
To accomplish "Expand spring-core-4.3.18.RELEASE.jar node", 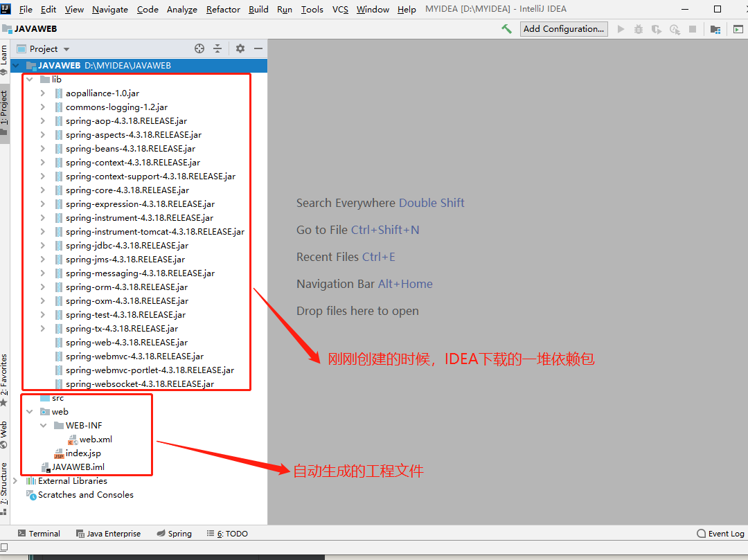I will coord(43,190).
